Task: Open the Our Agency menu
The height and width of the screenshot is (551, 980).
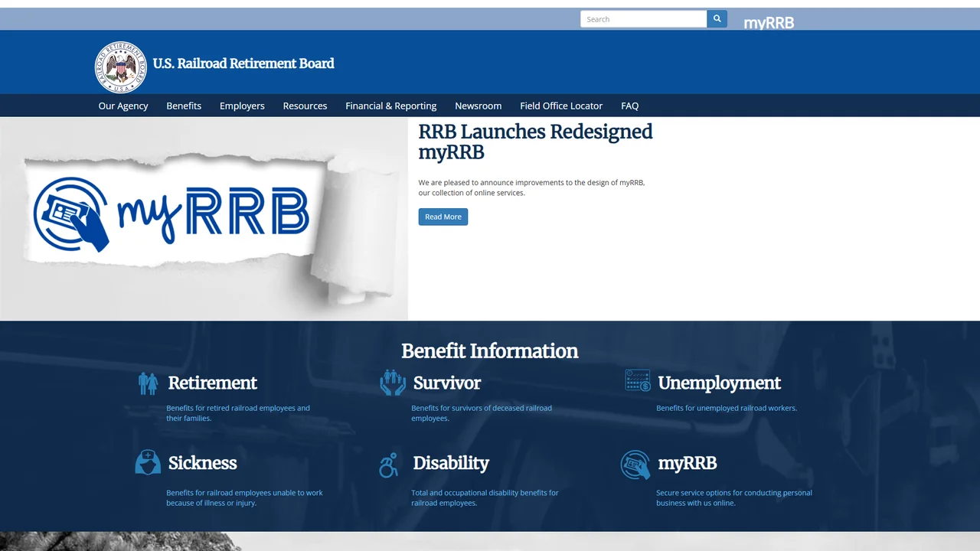Action: tap(123, 106)
